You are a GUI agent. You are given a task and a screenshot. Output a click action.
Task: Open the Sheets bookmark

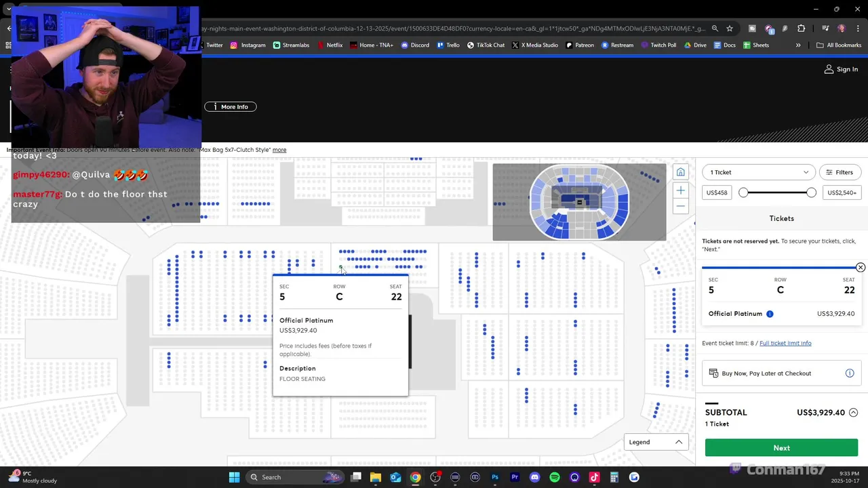[756, 45]
